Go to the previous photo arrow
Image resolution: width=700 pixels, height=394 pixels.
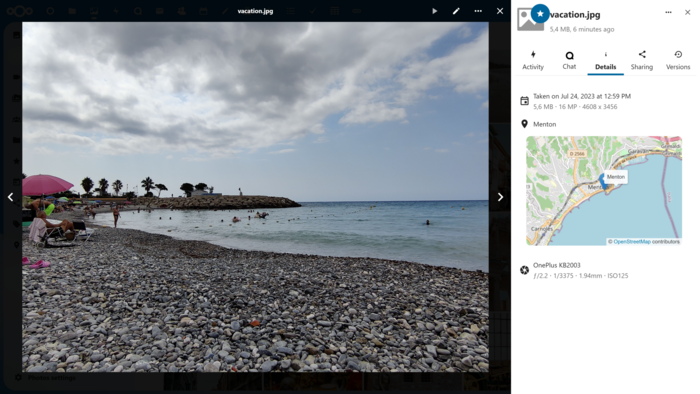pos(10,197)
